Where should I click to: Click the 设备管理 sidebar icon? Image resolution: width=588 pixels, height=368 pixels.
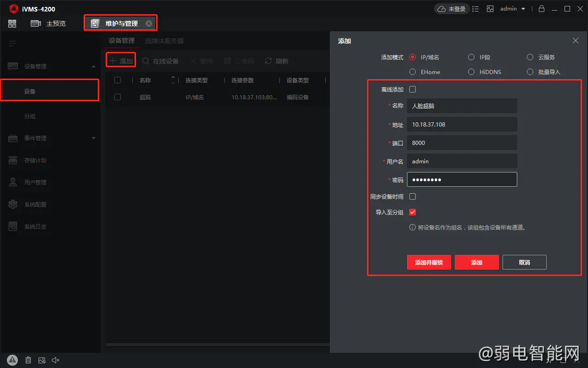coord(13,66)
